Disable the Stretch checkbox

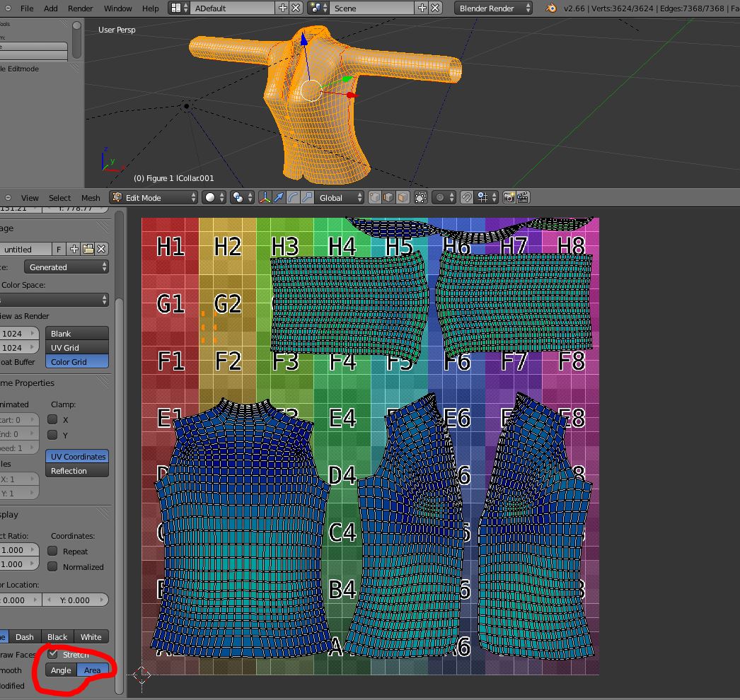[53, 655]
